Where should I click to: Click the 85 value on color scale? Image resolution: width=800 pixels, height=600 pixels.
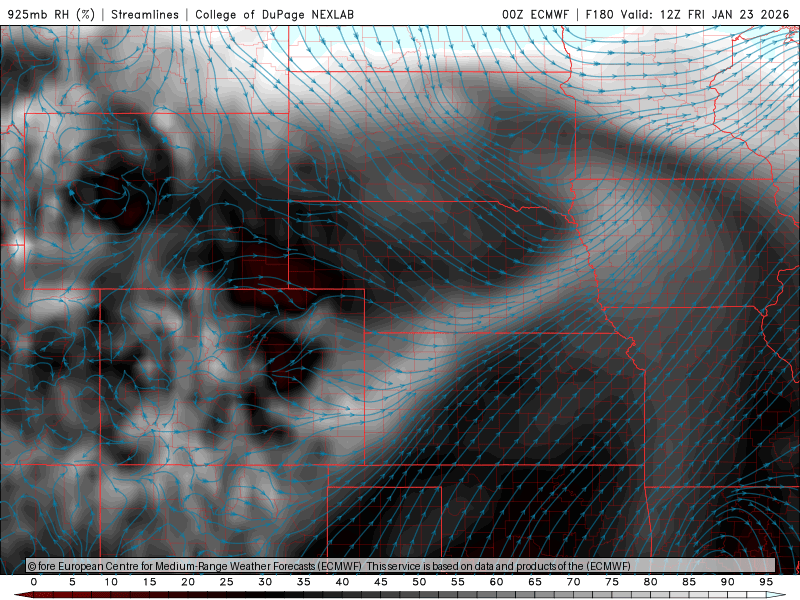click(689, 582)
